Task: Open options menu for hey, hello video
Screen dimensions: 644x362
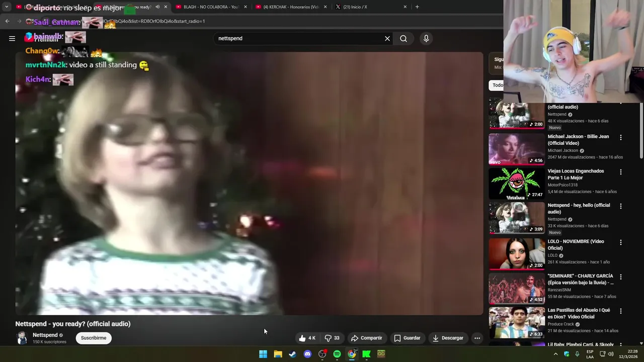Action: point(620,206)
